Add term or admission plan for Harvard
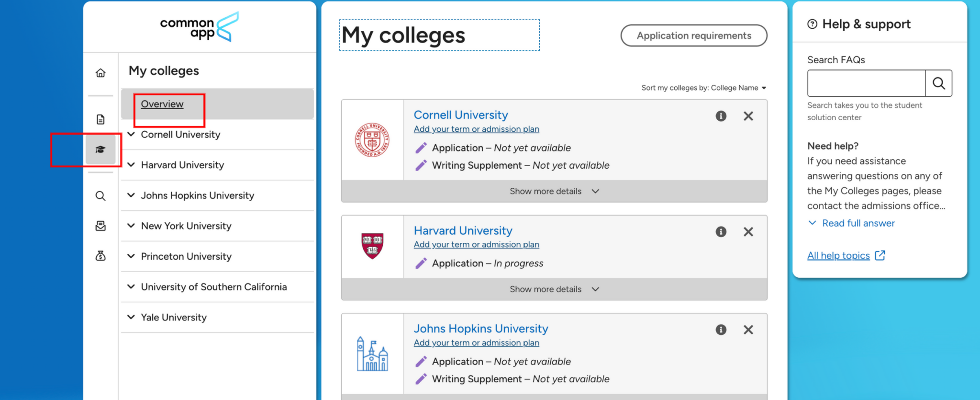 [477, 244]
